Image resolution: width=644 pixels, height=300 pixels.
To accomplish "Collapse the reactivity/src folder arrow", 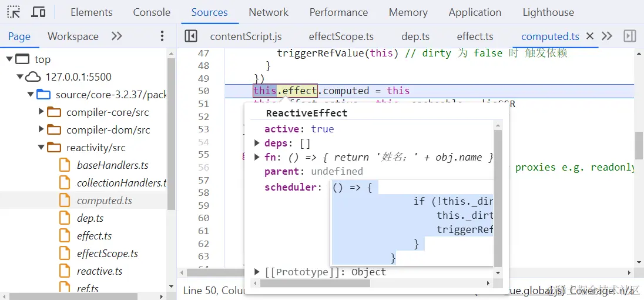I will pyautogui.click(x=41, y=147).
